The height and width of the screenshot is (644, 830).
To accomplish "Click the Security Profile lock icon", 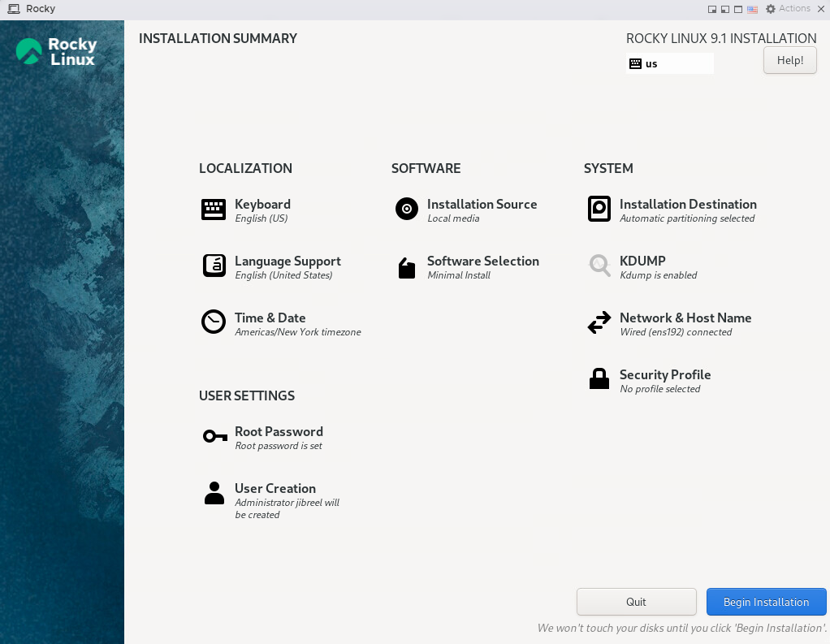I will tap(599, 379).
